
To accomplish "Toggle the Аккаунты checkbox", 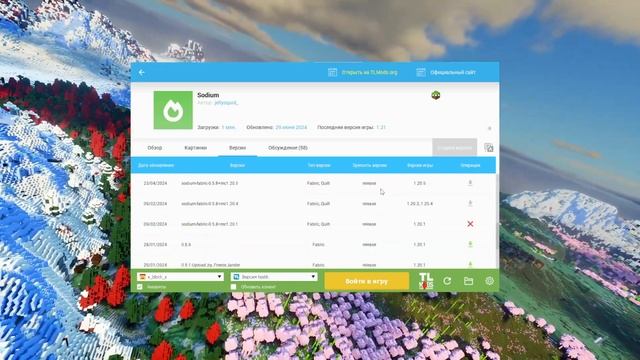I will pos(140,287).
